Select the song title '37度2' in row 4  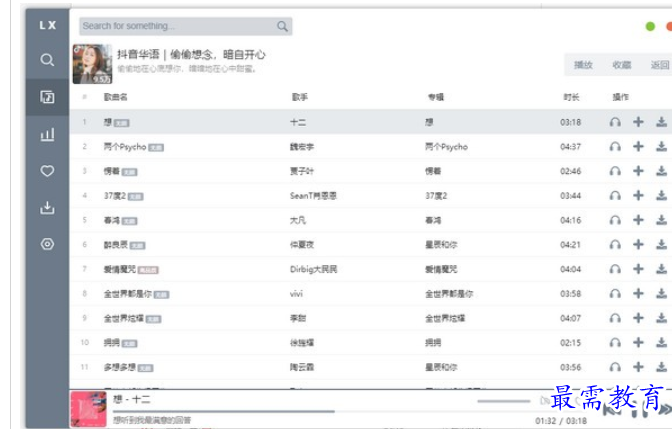[x=115, y=196]
